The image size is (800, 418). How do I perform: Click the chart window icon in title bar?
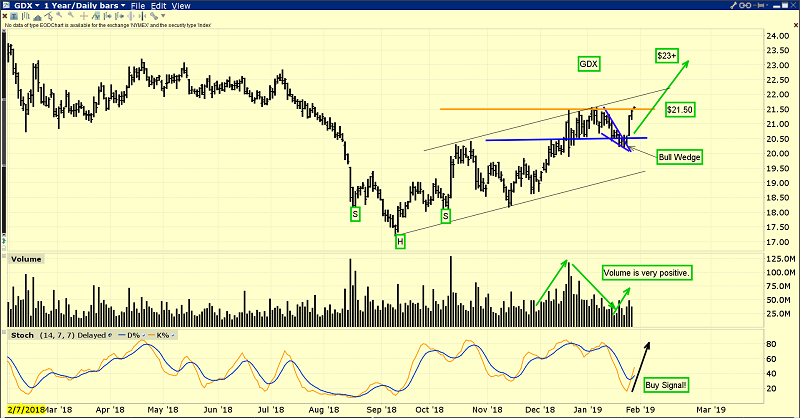point(6,6)
